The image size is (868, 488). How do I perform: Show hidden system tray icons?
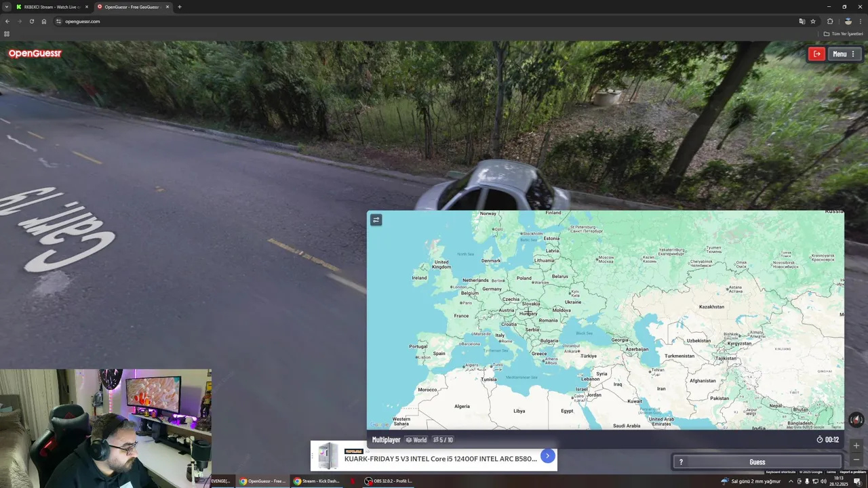pos(791,481)
